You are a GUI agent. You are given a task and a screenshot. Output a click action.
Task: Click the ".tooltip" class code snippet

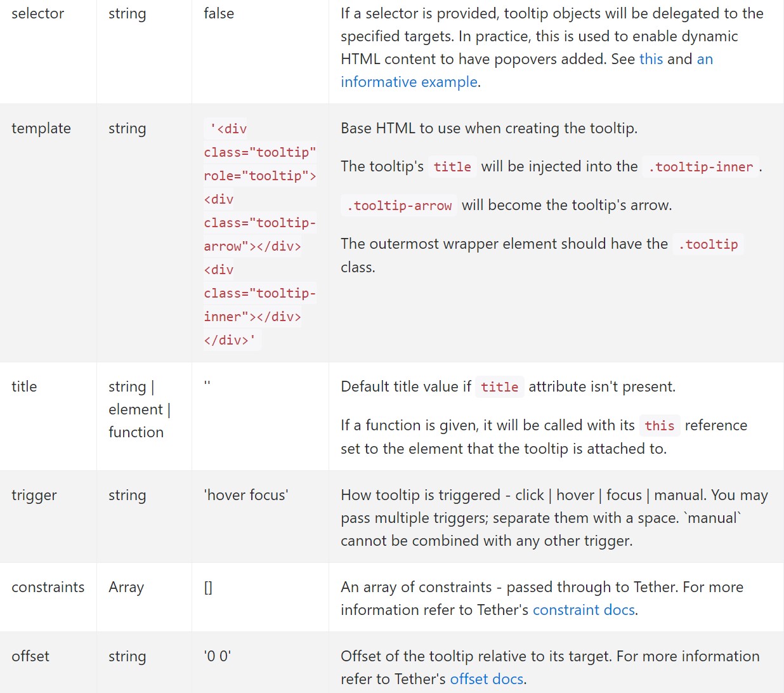707,244
